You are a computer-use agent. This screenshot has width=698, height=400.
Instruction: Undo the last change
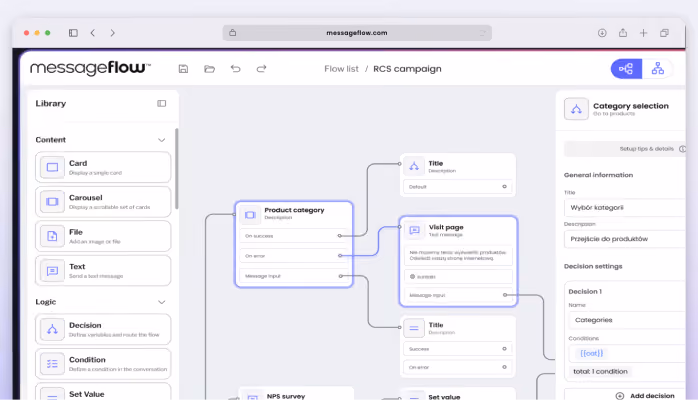(x=235, y=69)
